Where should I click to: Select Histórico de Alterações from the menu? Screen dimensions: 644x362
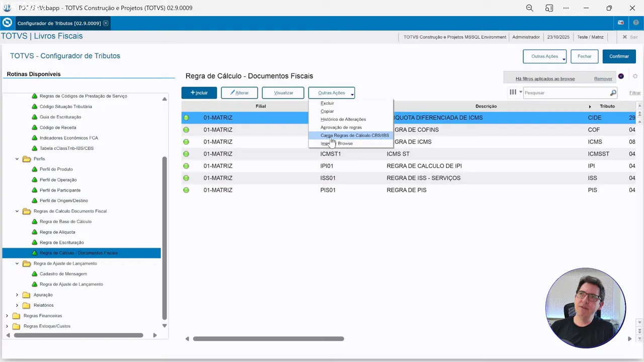point(343,119)
